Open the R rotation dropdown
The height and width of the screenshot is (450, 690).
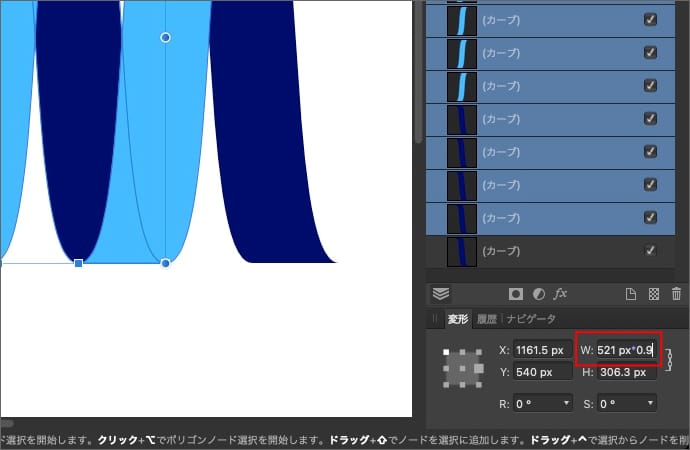(x=542, y=403)
